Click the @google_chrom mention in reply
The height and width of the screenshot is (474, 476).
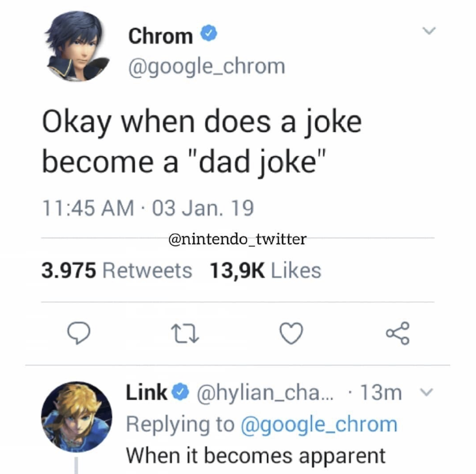[319, 424]
